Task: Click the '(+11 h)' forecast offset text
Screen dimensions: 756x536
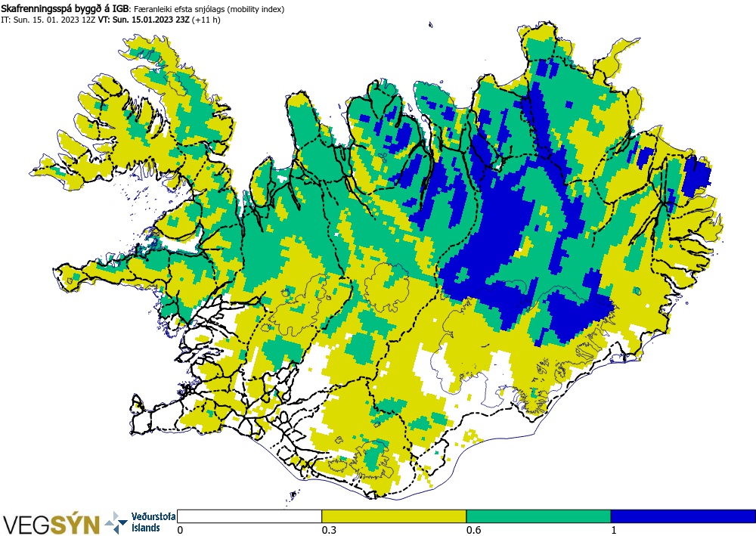Action: click(x=206, y=20)
